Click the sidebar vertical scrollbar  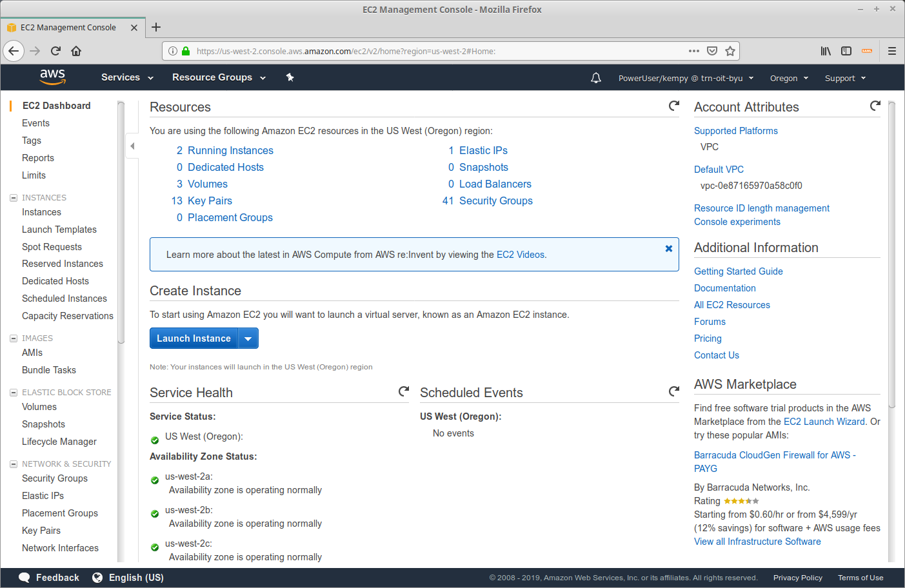point(121,222)
